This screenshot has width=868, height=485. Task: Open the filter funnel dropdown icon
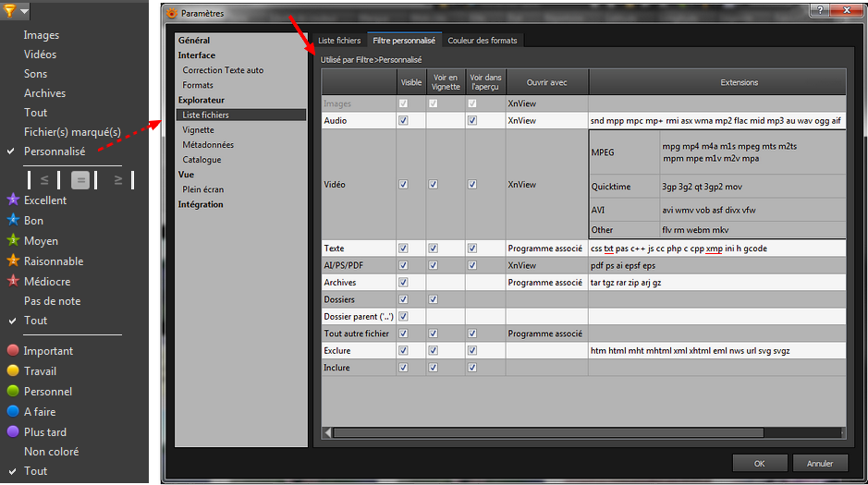15,10
